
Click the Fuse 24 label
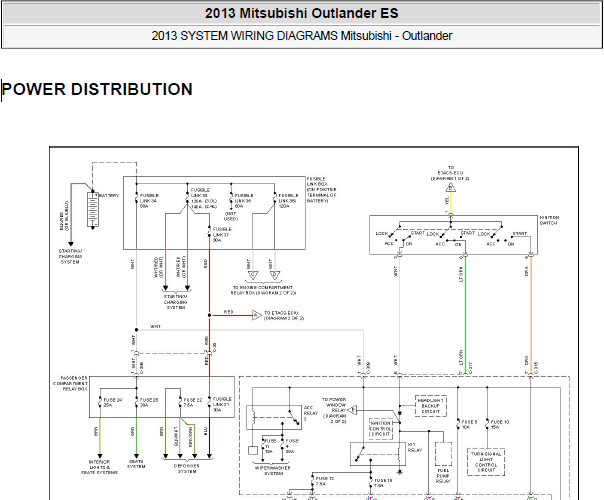click(x=112, y=402)
